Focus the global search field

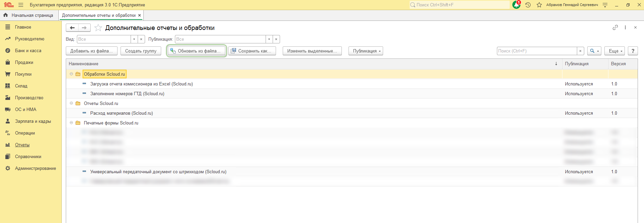pos(459,5)
